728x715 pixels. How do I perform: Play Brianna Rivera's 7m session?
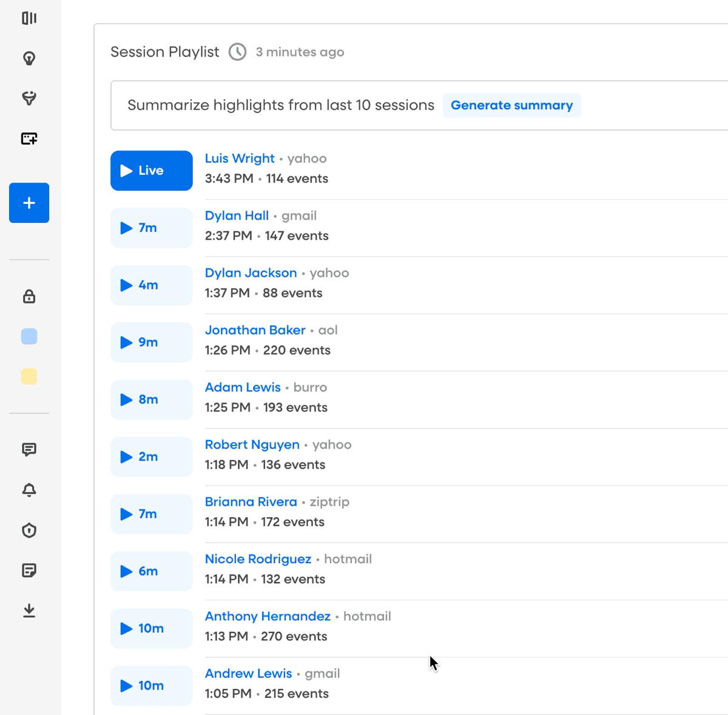click(152, 514)
